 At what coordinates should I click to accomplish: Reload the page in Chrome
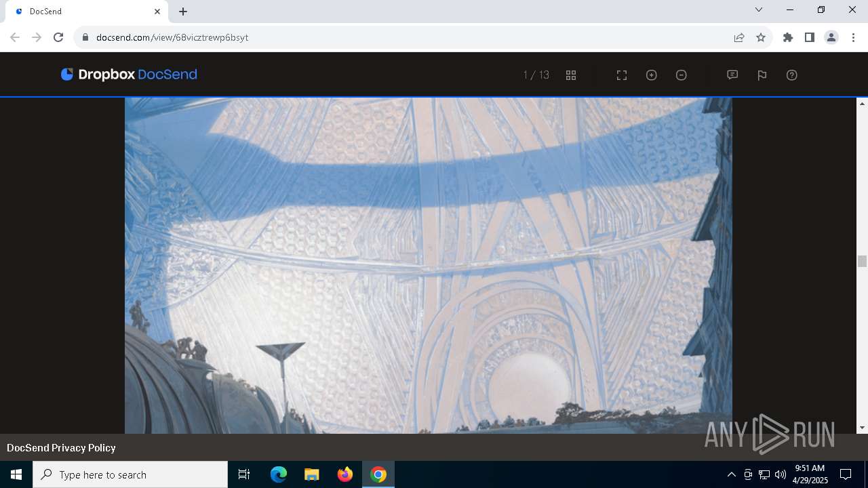[x=58, y=37]
